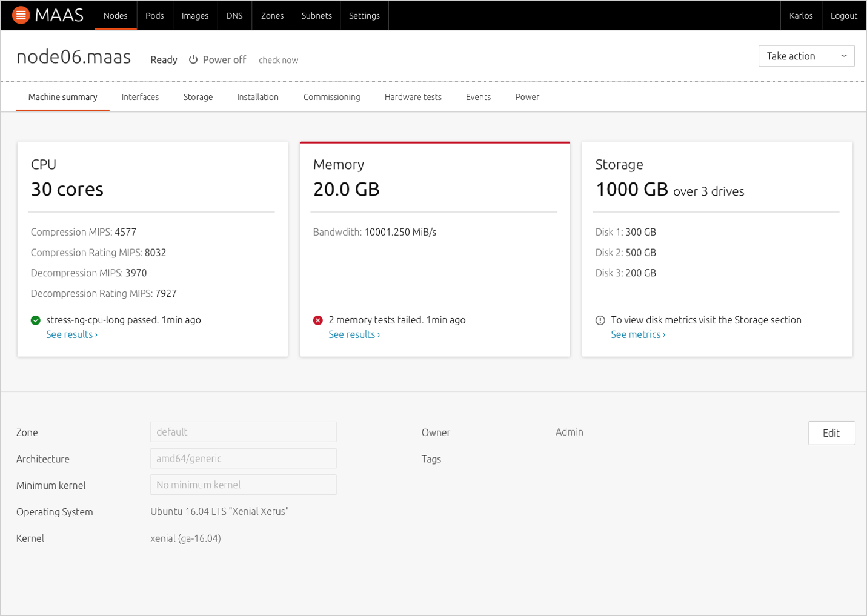The width and height of the screenshot is (867, 616).
Task: Click the storage info warning icon
Action: coord(600,320)
